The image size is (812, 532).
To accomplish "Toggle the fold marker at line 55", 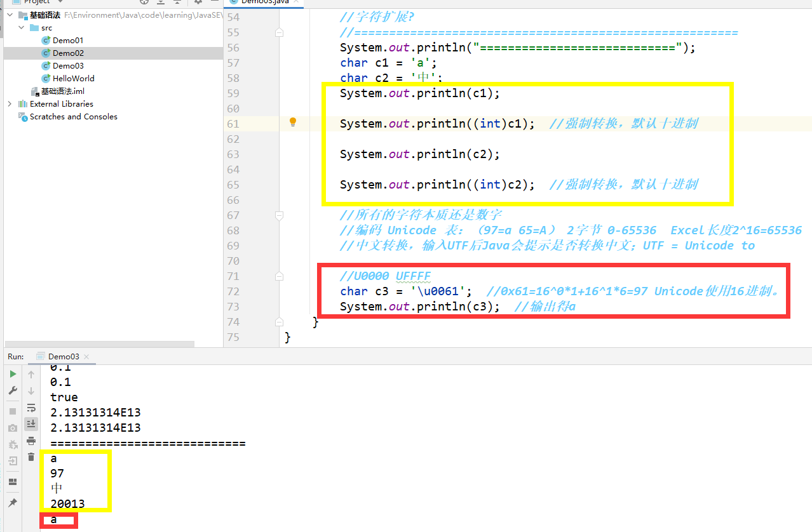I will pyautogui.click(x=279, y=32).
